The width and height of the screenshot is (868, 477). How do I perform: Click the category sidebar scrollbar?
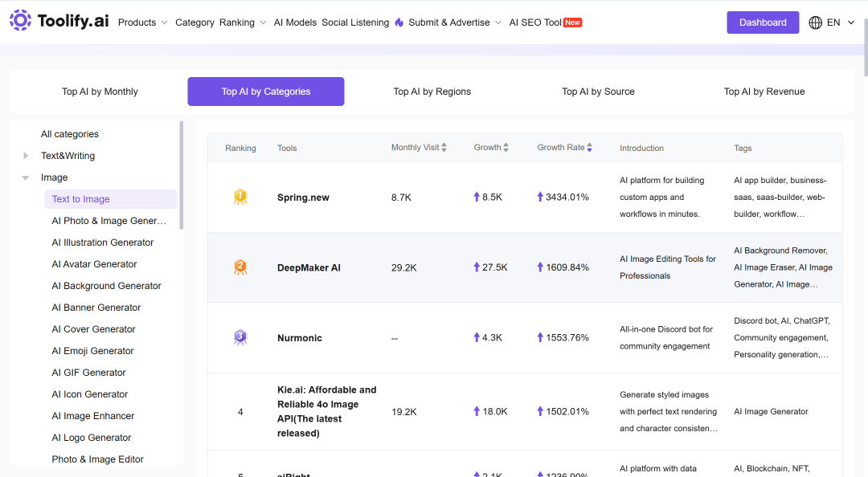pyautogui.click(x=181, y=175)
